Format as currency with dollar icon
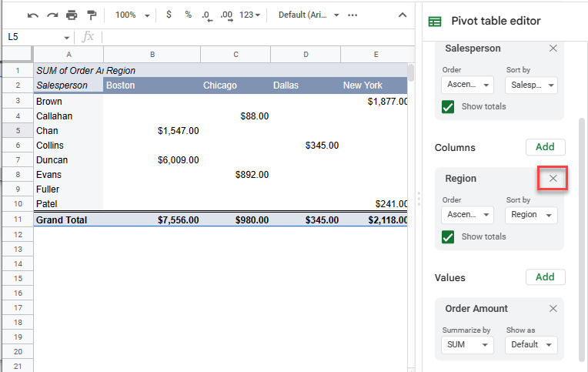Screen dimensions: 588x372 coord(169,15)
